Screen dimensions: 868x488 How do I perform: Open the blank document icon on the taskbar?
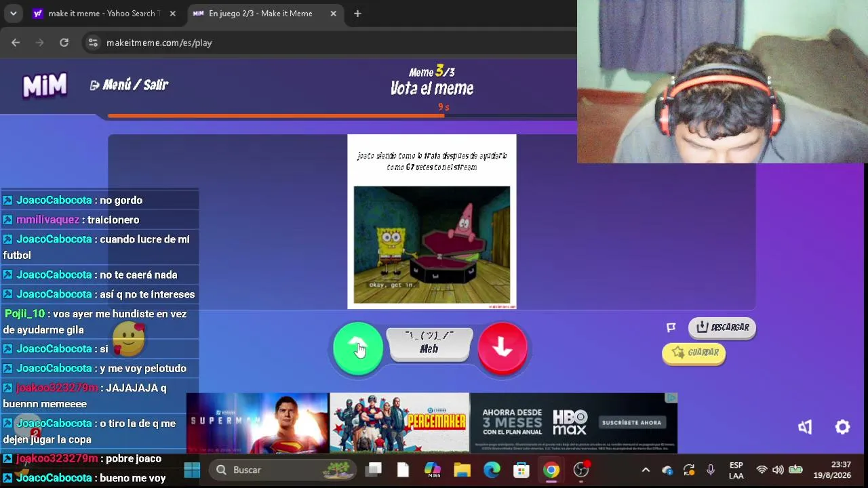[403, 470]
